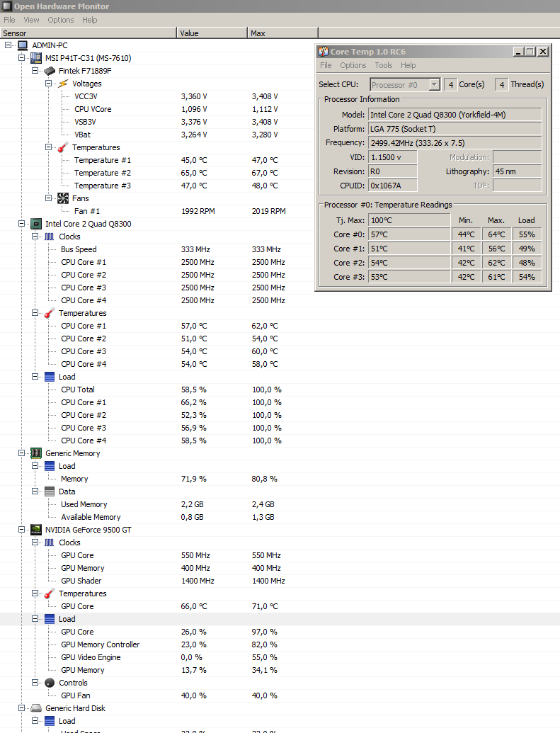560x733 pixels.
Task: Click the Generic Memory RAM icon
Action: point(36,453)
